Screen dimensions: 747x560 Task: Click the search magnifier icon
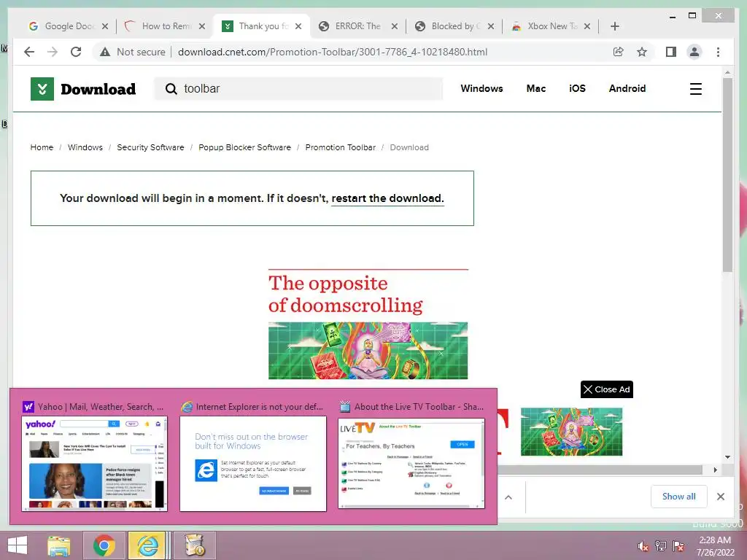point(171,88)
